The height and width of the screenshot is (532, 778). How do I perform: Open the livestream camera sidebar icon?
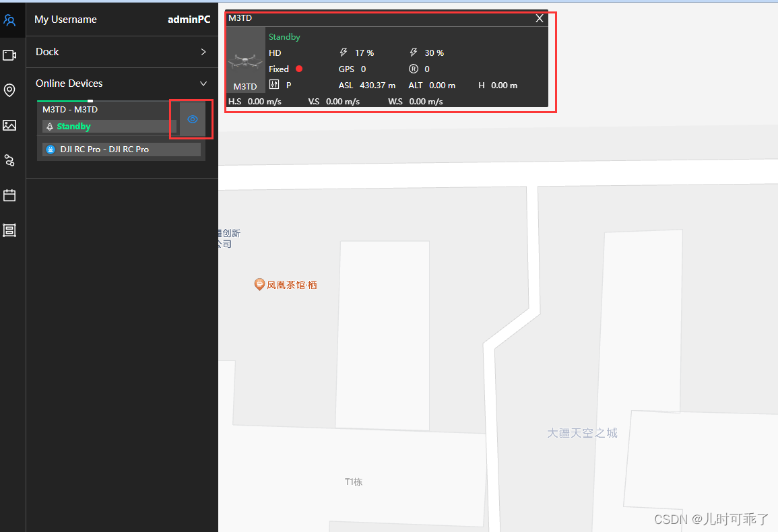[x=9, y=55]
